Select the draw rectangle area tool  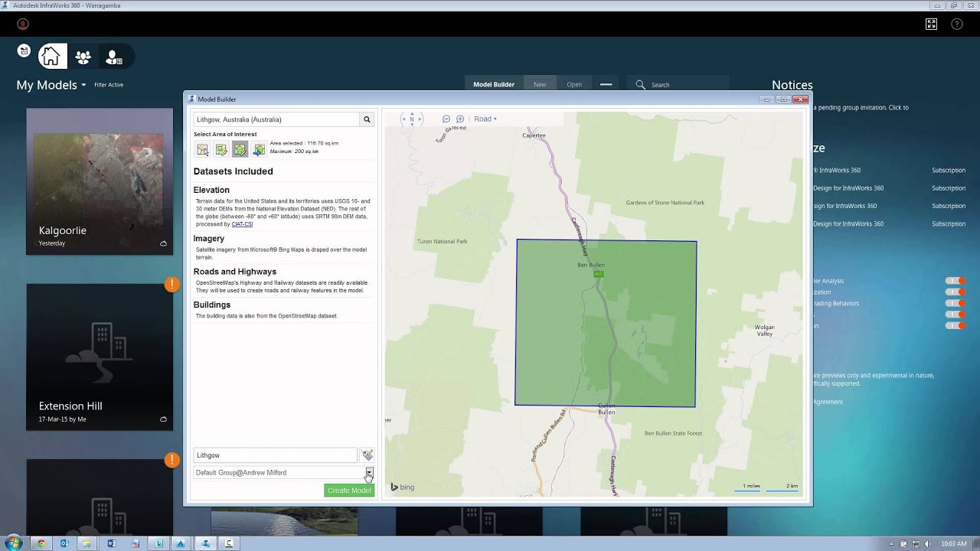(x=221, y=150)
